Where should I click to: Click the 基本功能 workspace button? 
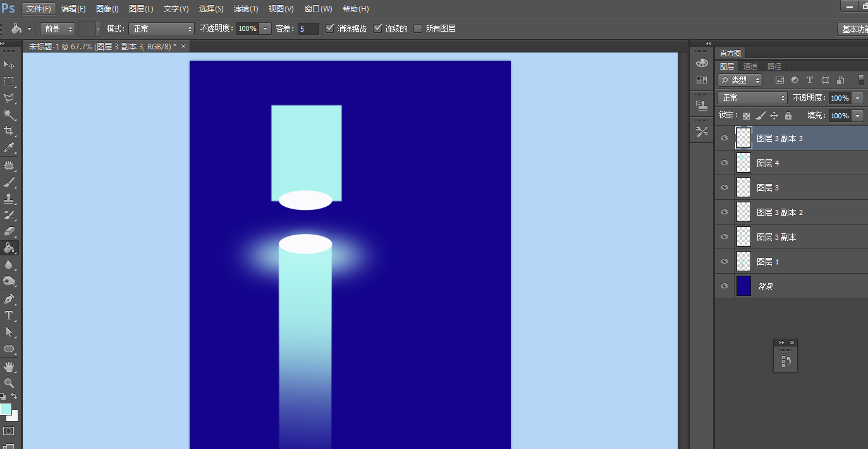pyautogui.click(x=853, y=29)
